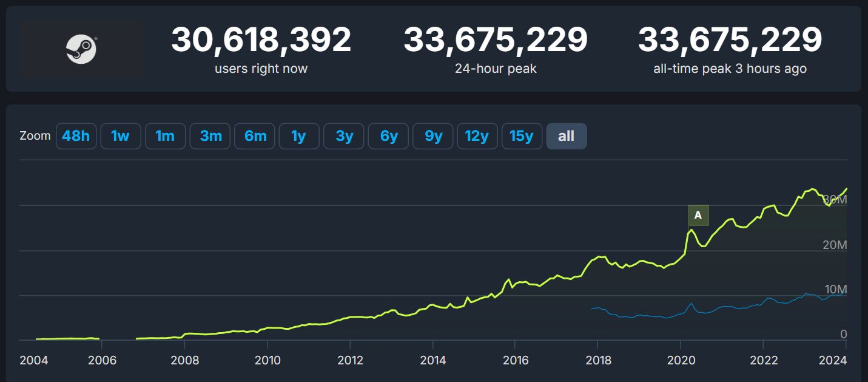The width and height of the screenshot is (868, 382).
Task: Click the 2012 x-axis label
Action: [350, 360]
